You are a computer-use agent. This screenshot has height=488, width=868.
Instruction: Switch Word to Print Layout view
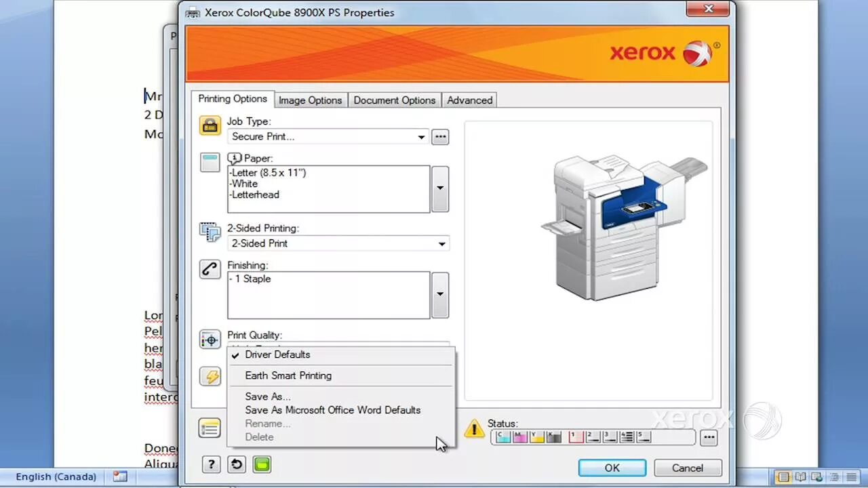[x=783, y=477]
